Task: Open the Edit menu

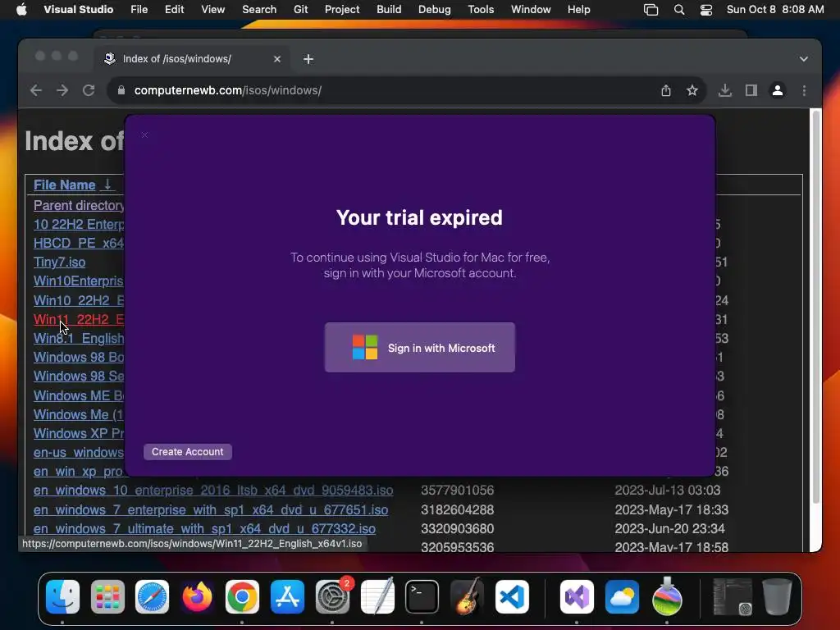Action: (x=174, y=10)
